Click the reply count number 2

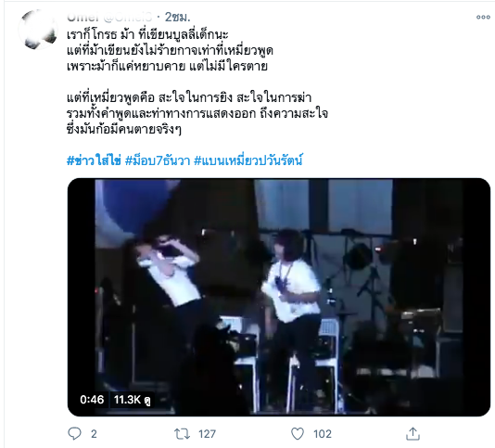pos(94,434)
